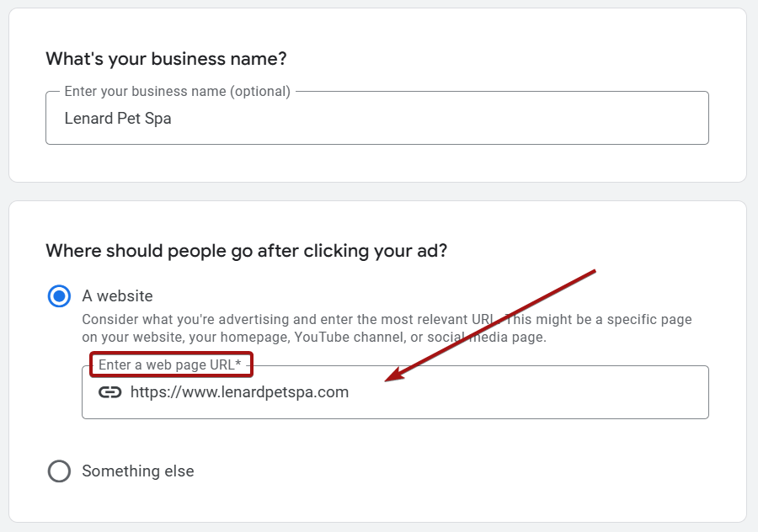Enable the website destination radio control
The height and width of the screenshot is (532, 758).
(x=59, y=295)
